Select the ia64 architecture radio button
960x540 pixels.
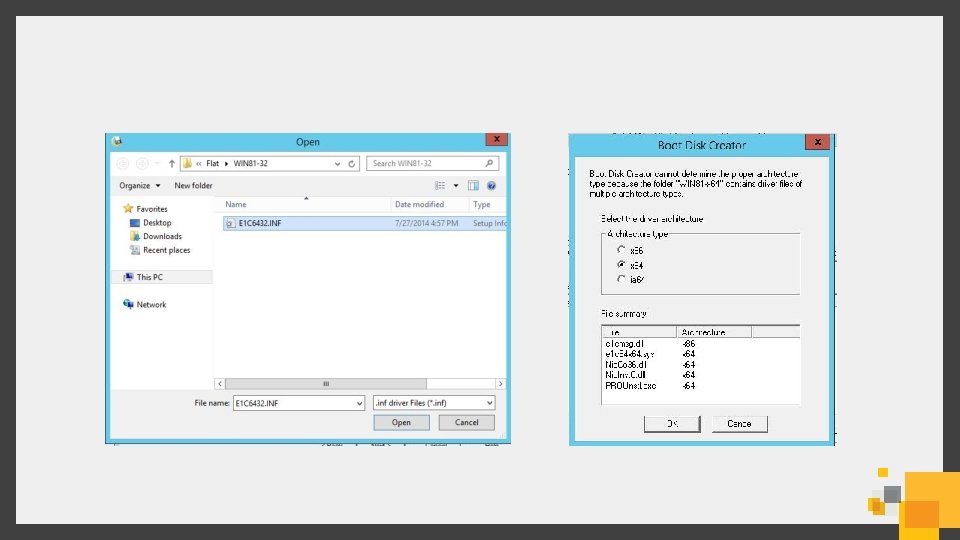(621, 279)
